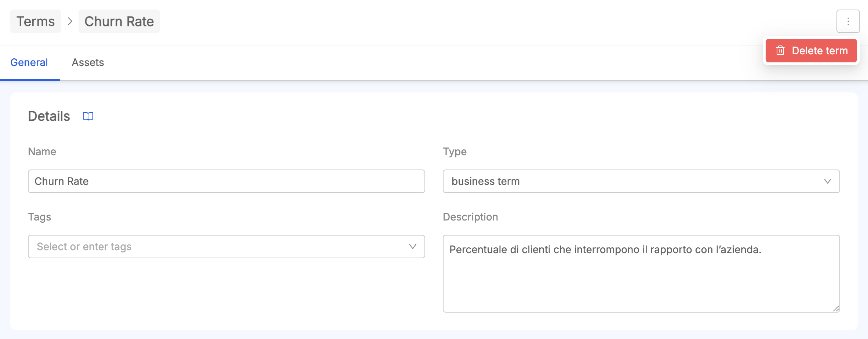Switch to the Assets tab
The height and width of the screenshot is (339, 868).
[x=88, y=62]
